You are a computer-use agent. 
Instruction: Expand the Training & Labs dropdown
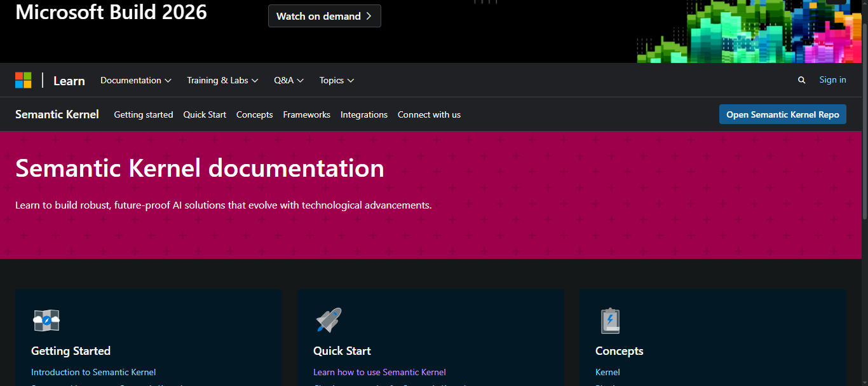(x=222, y=80)
